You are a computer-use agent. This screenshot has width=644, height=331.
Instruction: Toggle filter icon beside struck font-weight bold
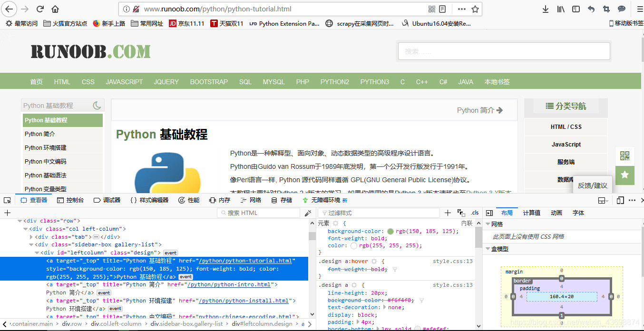(x=395, y=269)
